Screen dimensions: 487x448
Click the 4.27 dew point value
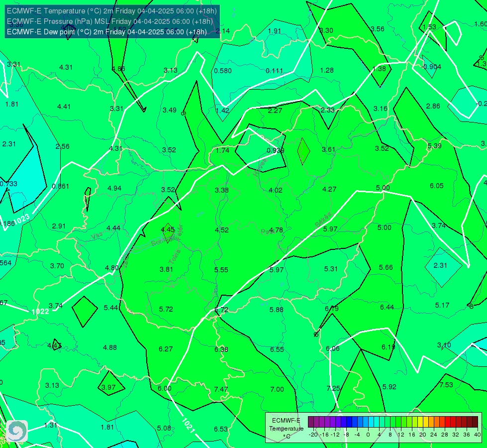click(329, 189)
